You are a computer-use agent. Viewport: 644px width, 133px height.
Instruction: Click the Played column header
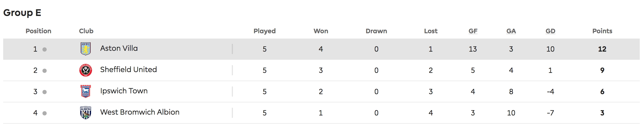pos(265,31)
